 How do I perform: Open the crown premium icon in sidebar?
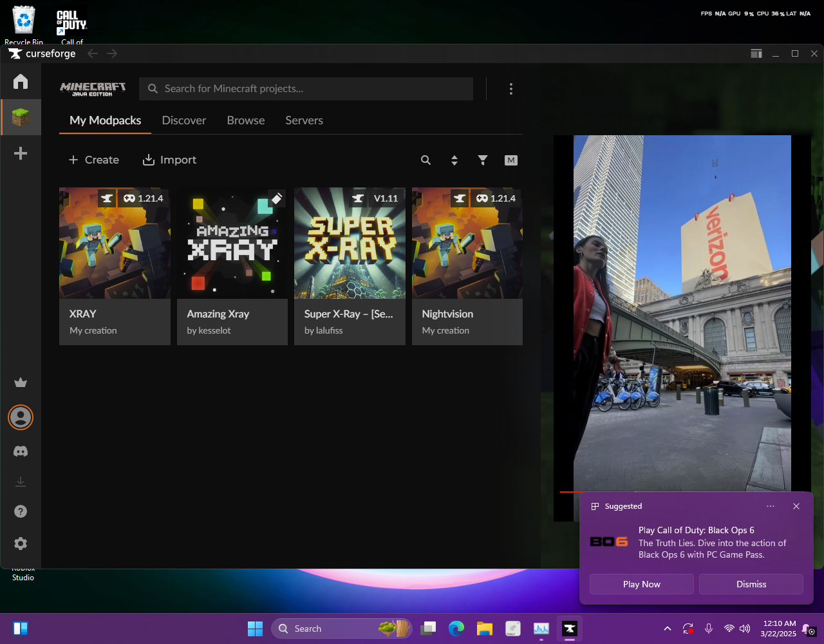(21, 383)
